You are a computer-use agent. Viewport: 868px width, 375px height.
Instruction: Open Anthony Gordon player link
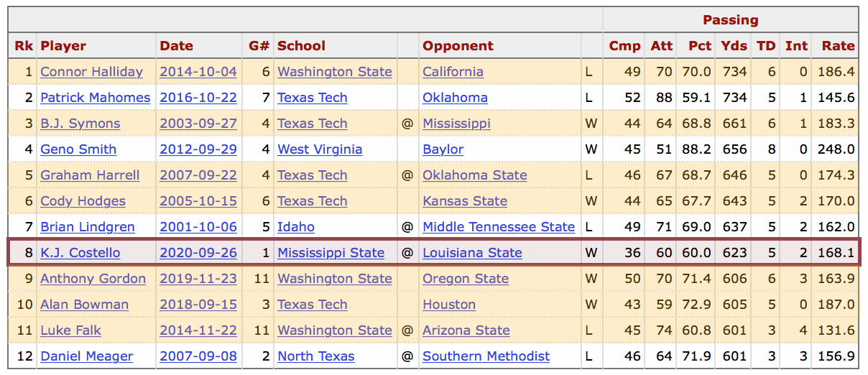[93, 279]
